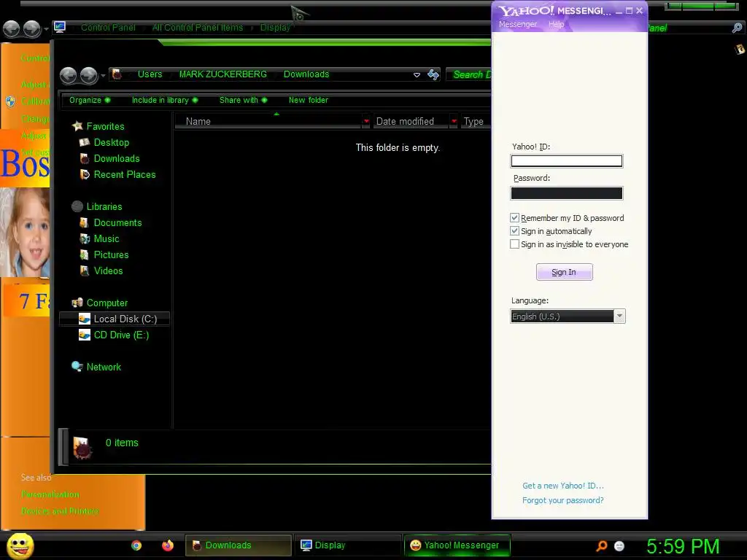This screenshot has height=560, width=747.
Task: Select CD Drive (E:) icon
Action: pos(85,335)
